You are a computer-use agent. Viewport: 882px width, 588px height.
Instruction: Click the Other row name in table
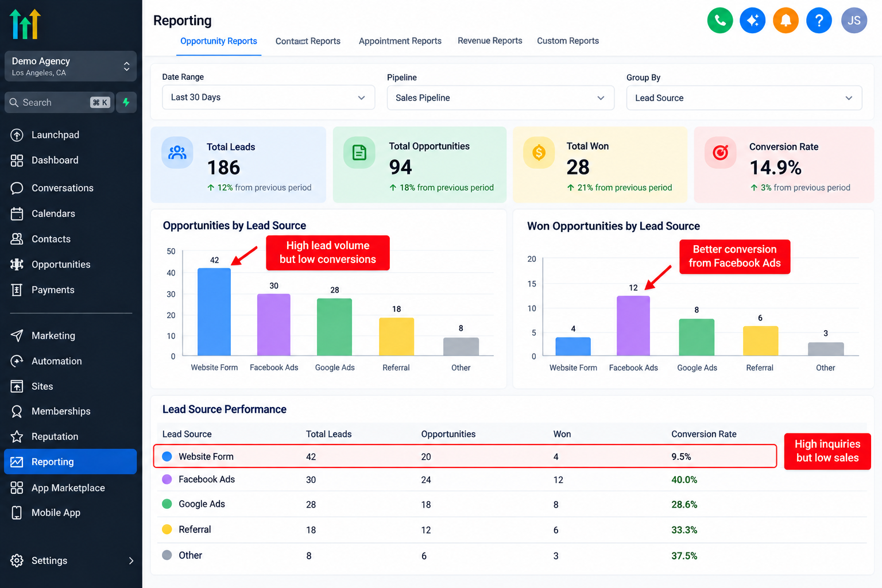[190, 555]
